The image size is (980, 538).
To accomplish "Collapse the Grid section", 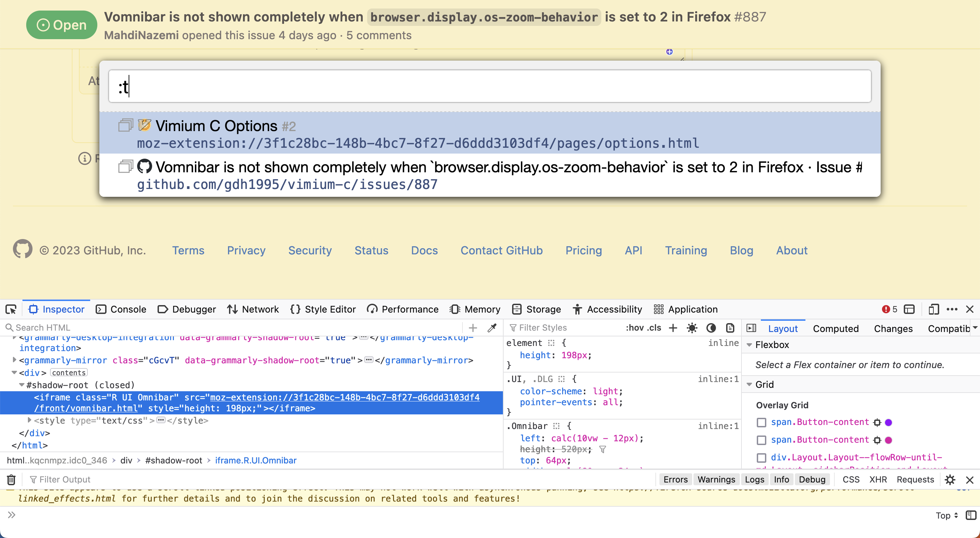I will (750, 384).
